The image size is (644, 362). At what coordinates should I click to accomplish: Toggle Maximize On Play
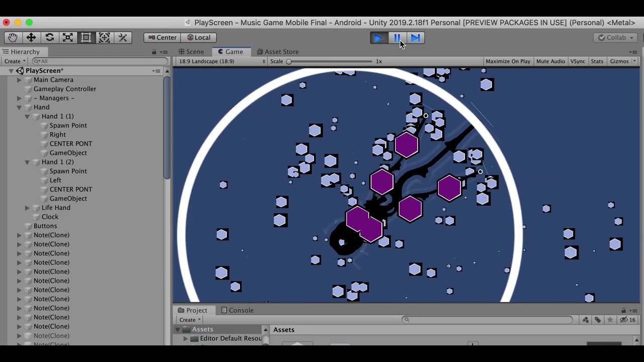coord(508,61)
